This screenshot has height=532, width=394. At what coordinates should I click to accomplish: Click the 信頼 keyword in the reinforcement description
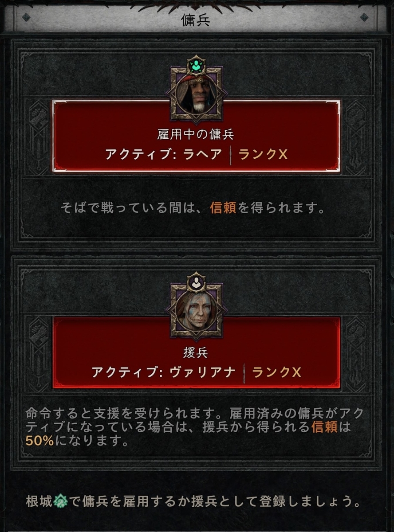point(324,427)
